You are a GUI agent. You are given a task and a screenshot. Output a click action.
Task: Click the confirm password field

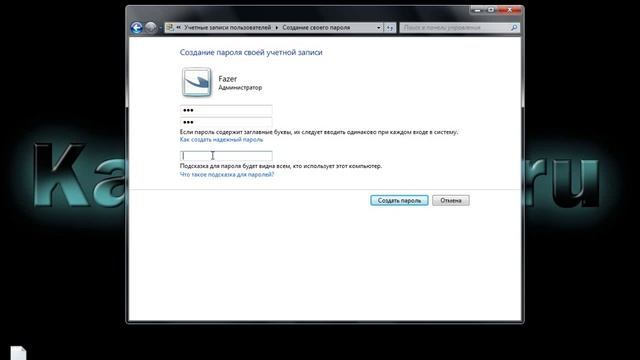point(226,122)
